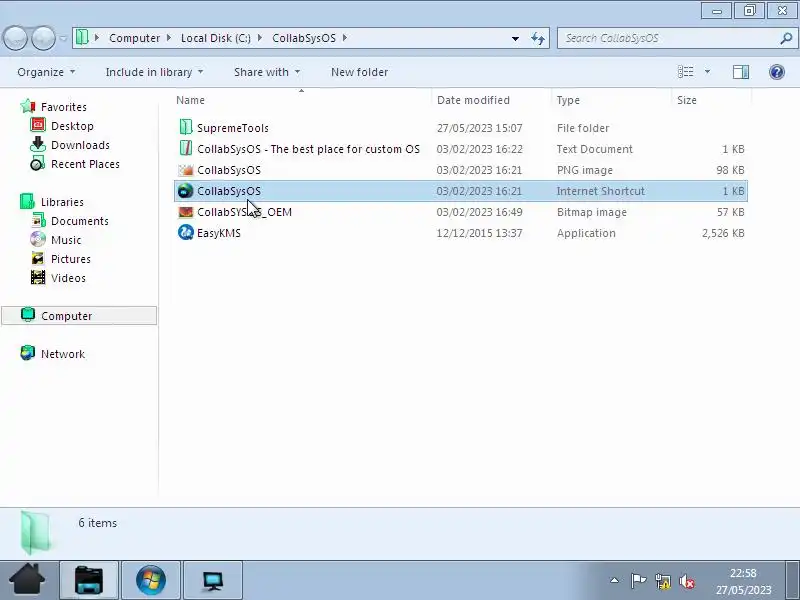The width and height of the screenshot is (800, 600).
Task: Open the Action Center flag icon
Action: (x=638, y=581)
